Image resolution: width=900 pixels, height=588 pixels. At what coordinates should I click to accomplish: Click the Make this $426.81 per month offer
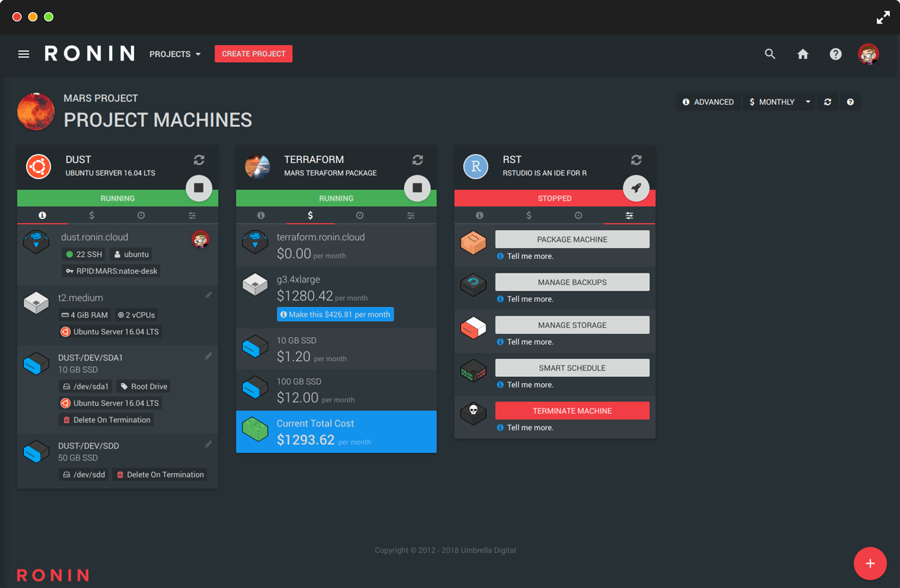[x=335, y=314]
